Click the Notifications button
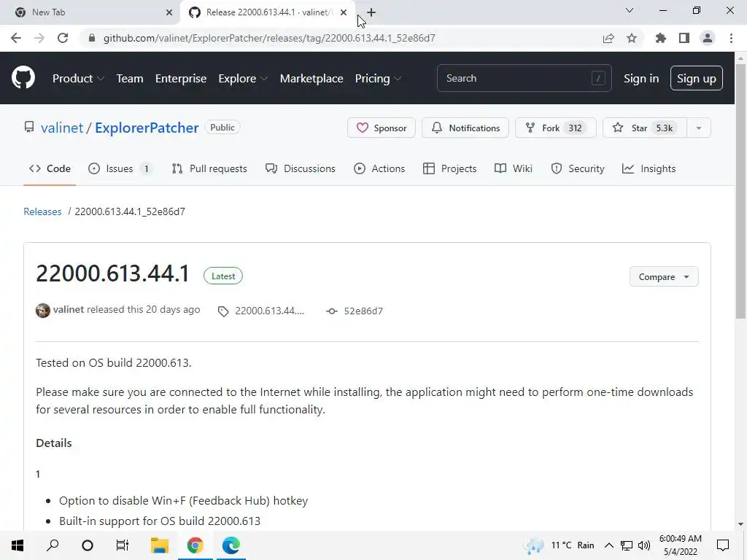This screenshot has width=747, height=560. point(465,128)
